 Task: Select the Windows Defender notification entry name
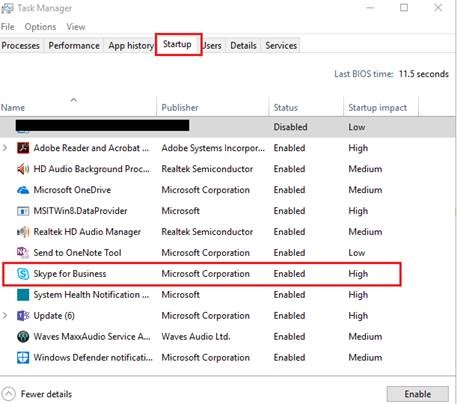(x=93, y=358)
